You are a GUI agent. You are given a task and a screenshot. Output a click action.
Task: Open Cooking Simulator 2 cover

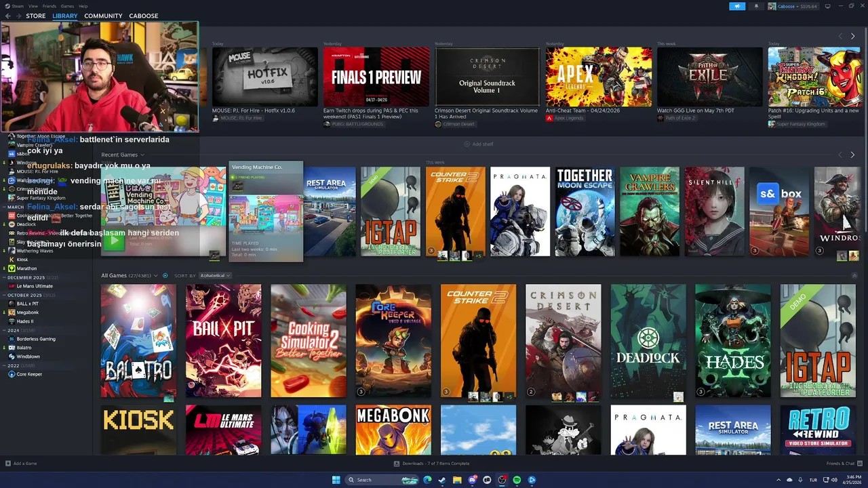(309, 341)
